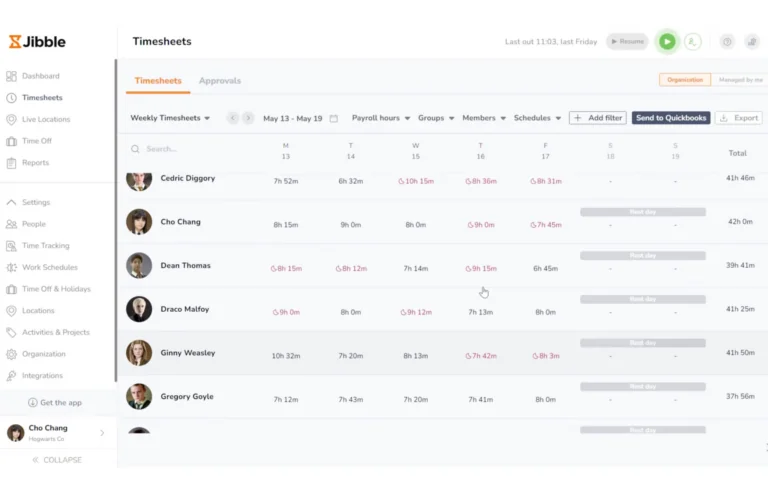Open the Schedules filter dropdown
The image size is (768, 480).
coord(537,118)
